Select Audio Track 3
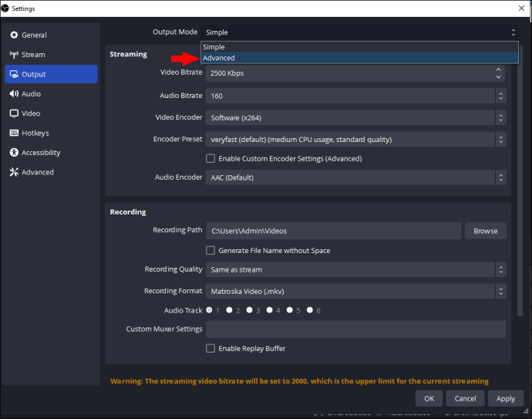 click(249, 310)
